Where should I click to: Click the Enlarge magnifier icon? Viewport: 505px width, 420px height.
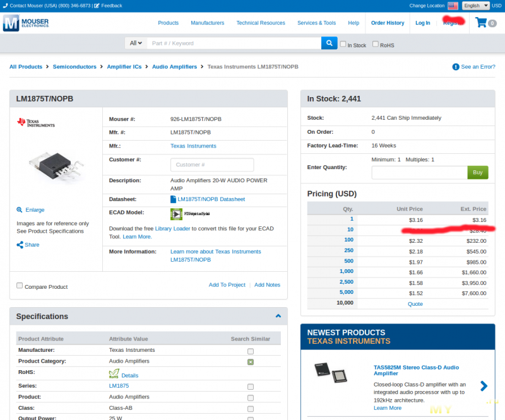20,210
